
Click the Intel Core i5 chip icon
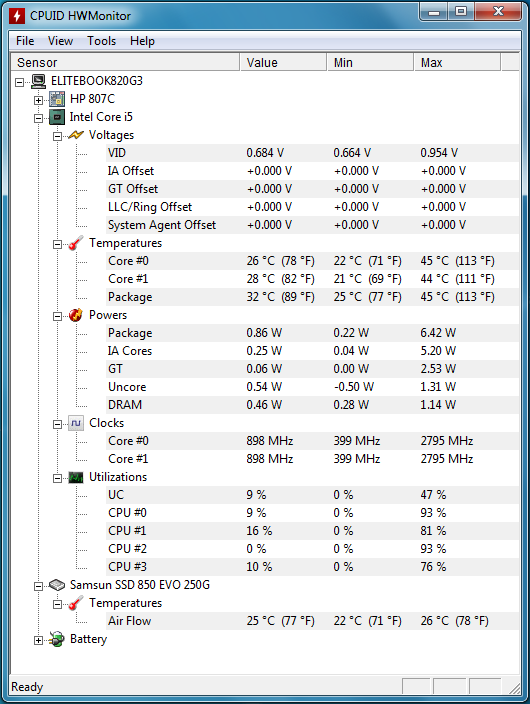(57, 117)
